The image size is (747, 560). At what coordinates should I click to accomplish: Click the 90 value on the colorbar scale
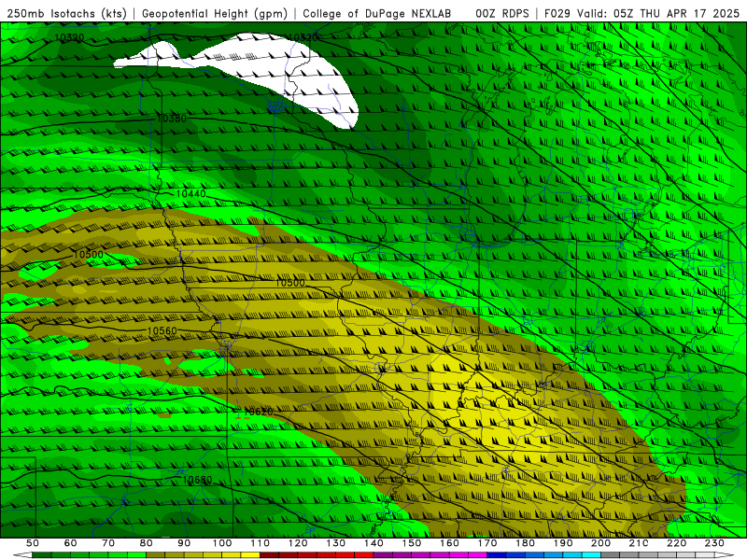click(x=184, y=543)
